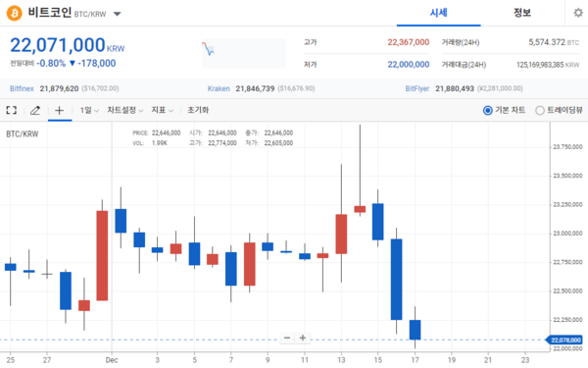The image size is (588, 368).
Task: Click Kraken price 21,846,739
Action: coord(255,88)
